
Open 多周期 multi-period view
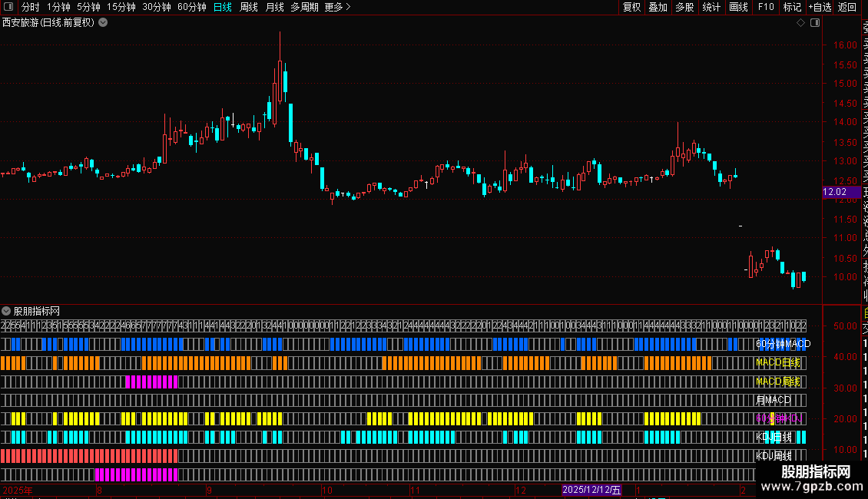click(x=304, y=7)
